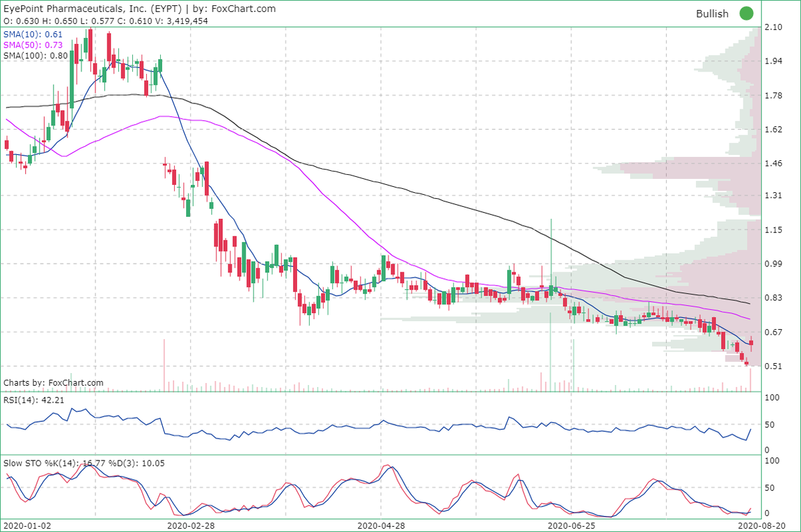
Task: Click the green Bullish indicator circle
Action: [x=746, y=13]
